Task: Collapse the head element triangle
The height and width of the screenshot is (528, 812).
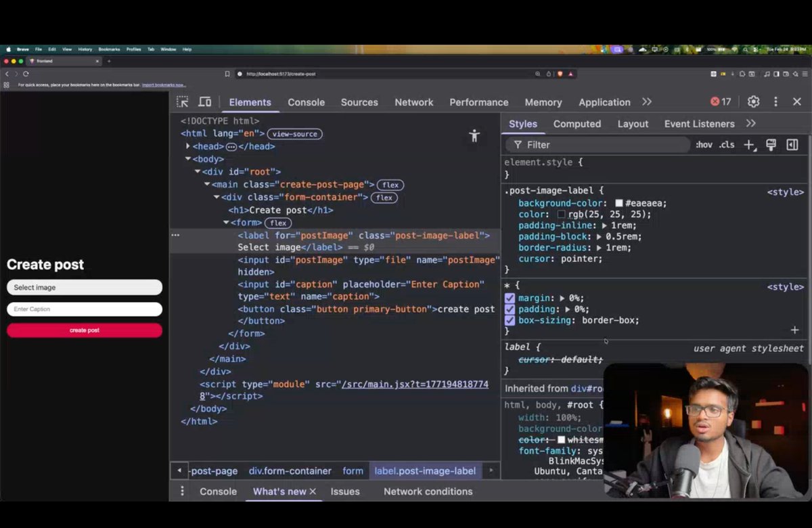Action: (188, 146)
